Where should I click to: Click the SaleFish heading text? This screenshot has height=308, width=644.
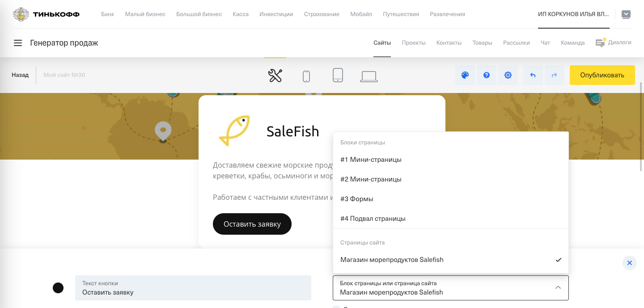293,131
